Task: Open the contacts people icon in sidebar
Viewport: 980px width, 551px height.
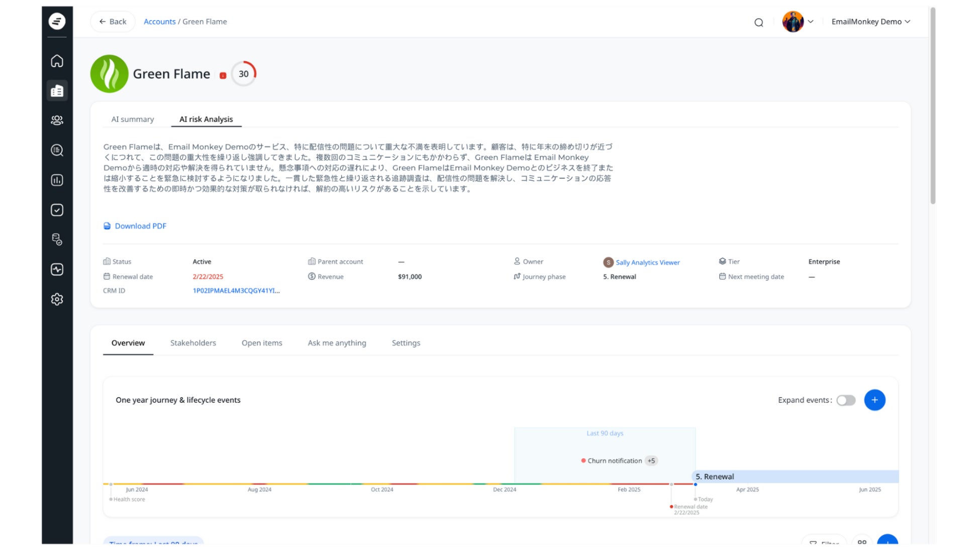Action: [57, 121]
